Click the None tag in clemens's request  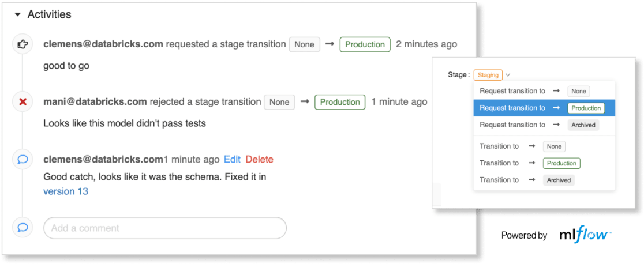(x=304, y=44)
